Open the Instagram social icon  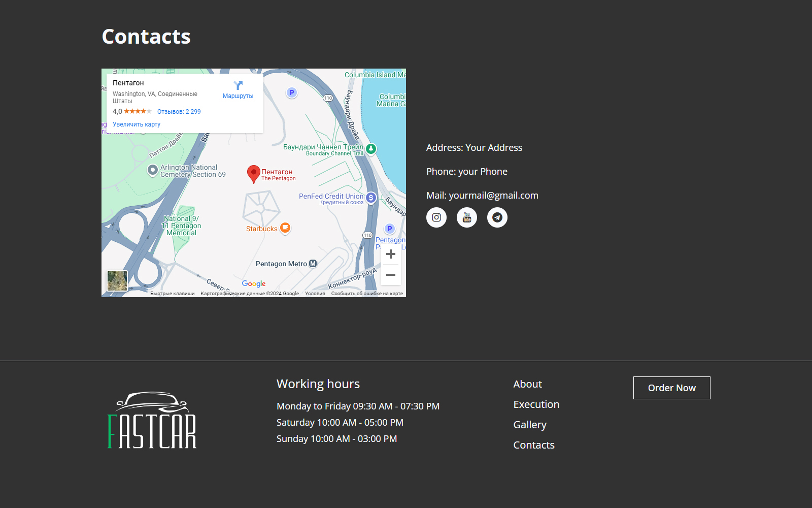point(436,217)
